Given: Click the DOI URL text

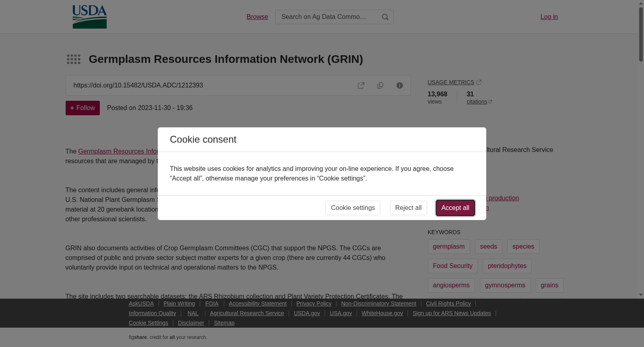Looking at the screenshot, I should click(138, 85).
